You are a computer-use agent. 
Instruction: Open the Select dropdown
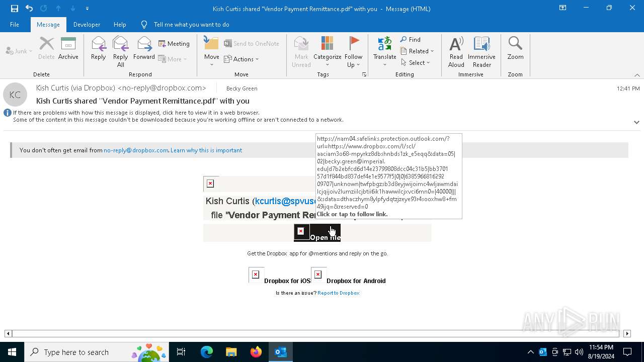416,63
